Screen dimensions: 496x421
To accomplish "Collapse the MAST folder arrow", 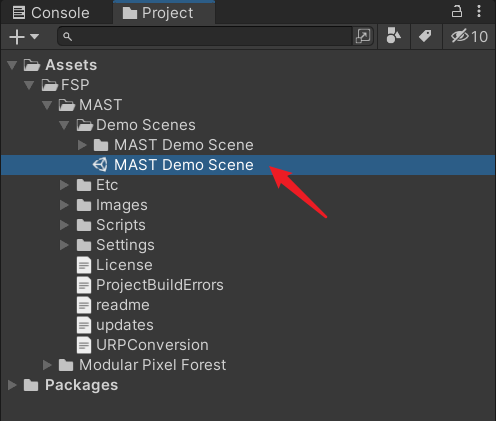I will 47,105.
